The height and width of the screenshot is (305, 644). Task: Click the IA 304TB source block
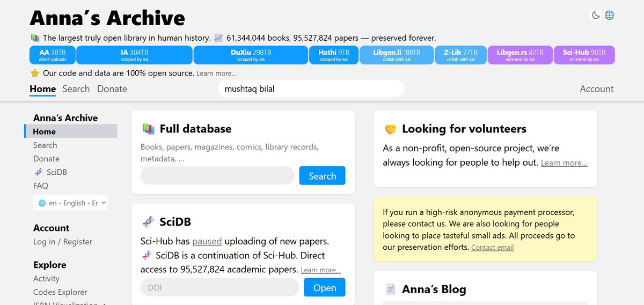[x=135, y=55]
